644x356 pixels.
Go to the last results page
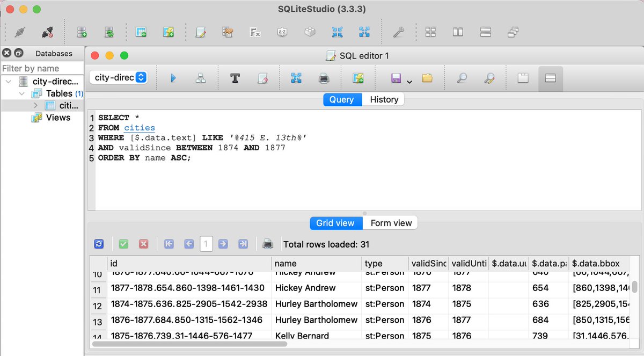[x=243, y=244]
